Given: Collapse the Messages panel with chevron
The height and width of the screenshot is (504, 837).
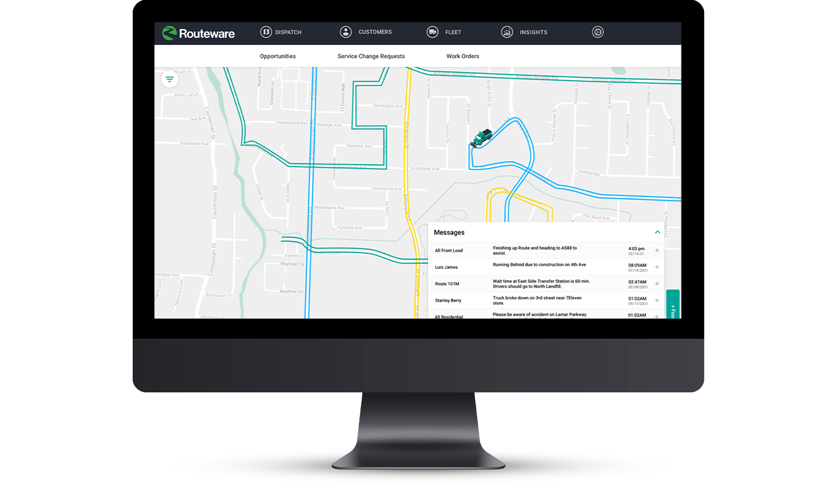Looking at the screenshot, I should [657, 232].
